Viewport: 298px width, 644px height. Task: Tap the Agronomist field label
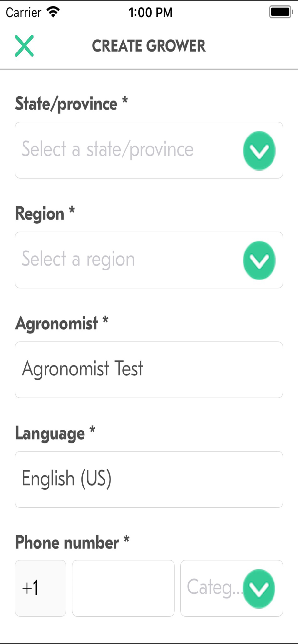pyautogui.click(x=57, y=323)
